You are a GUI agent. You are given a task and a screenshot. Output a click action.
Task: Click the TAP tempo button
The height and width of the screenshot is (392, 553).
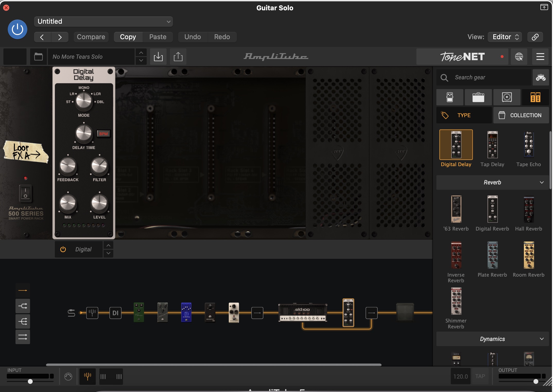click(x=480, y=376)
